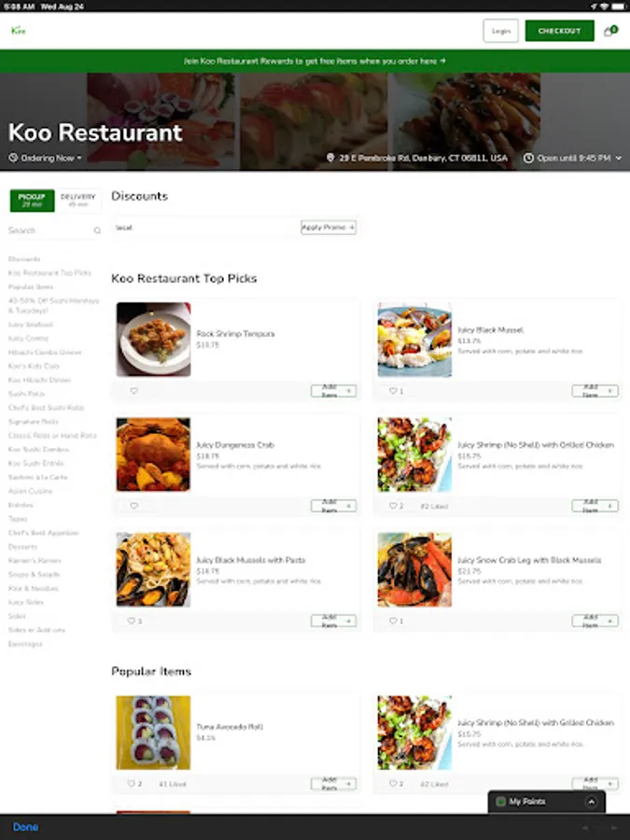This screenshot has height=840, width=630.
Task: Click the location pin icon by address
Action: point(330,158)
